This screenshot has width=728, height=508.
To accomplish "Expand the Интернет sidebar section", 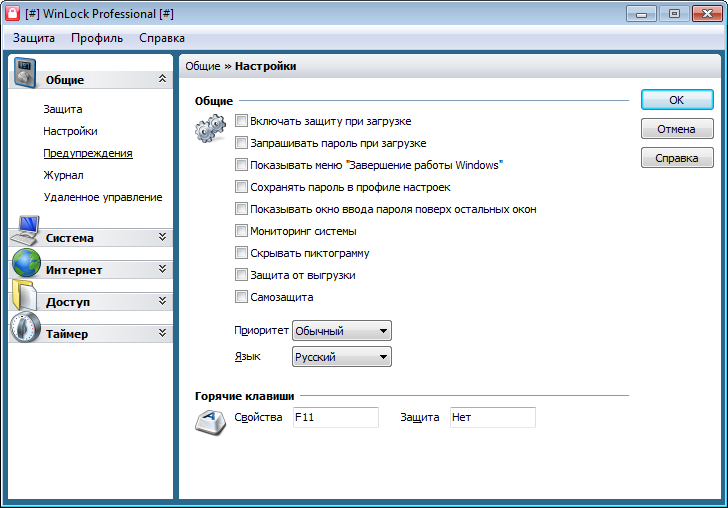I will [x=162, y=269].
